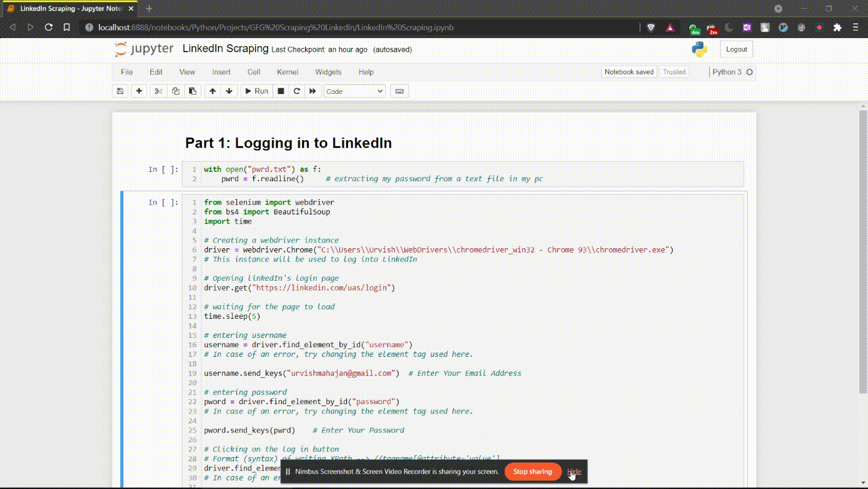Click the Last Checkpoint text
868x489 pixels.
pyautogui.click(x=319, y=50)
